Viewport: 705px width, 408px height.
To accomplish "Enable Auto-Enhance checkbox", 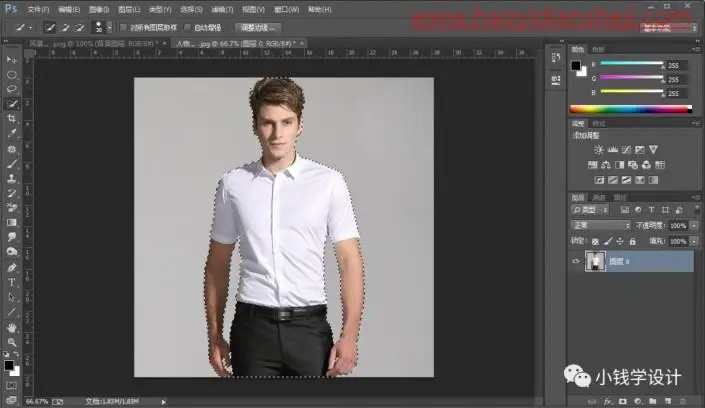I will tap(187, 28).
